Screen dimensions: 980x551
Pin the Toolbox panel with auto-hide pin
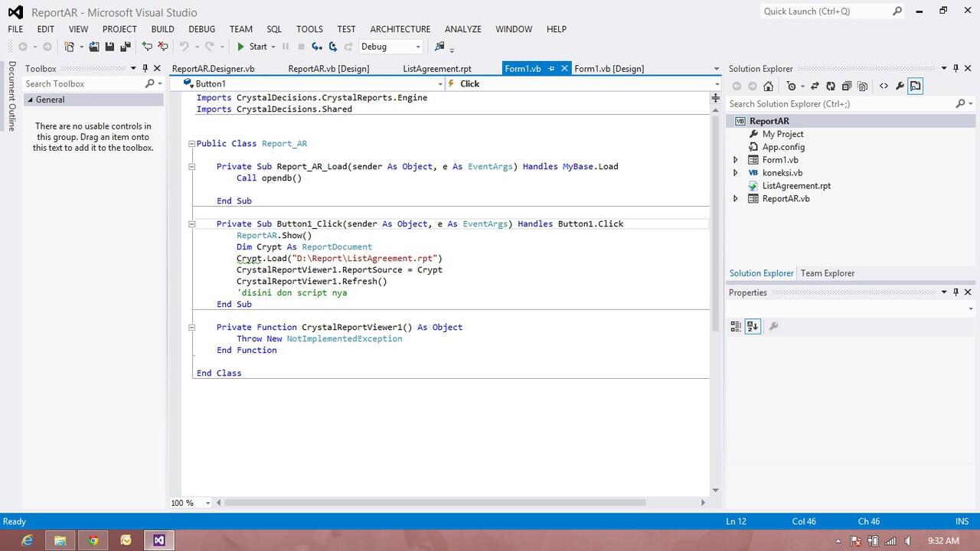[145, 69]
